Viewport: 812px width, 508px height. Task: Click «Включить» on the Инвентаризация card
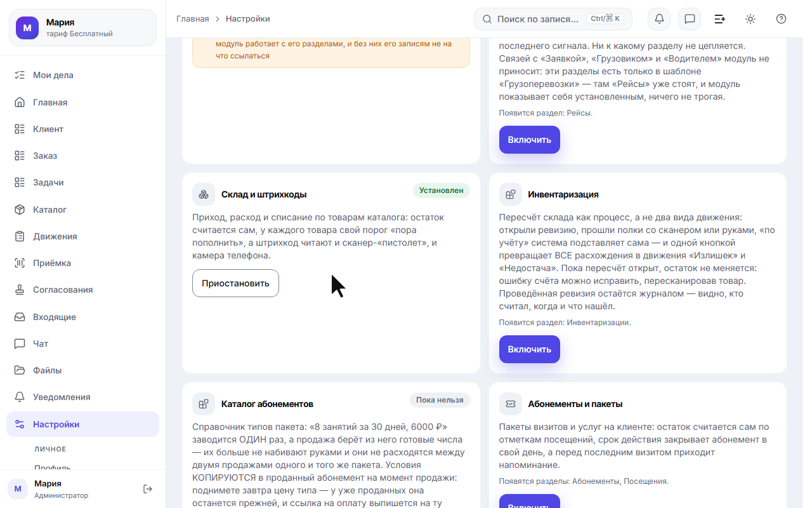click(x=529, y=349)
